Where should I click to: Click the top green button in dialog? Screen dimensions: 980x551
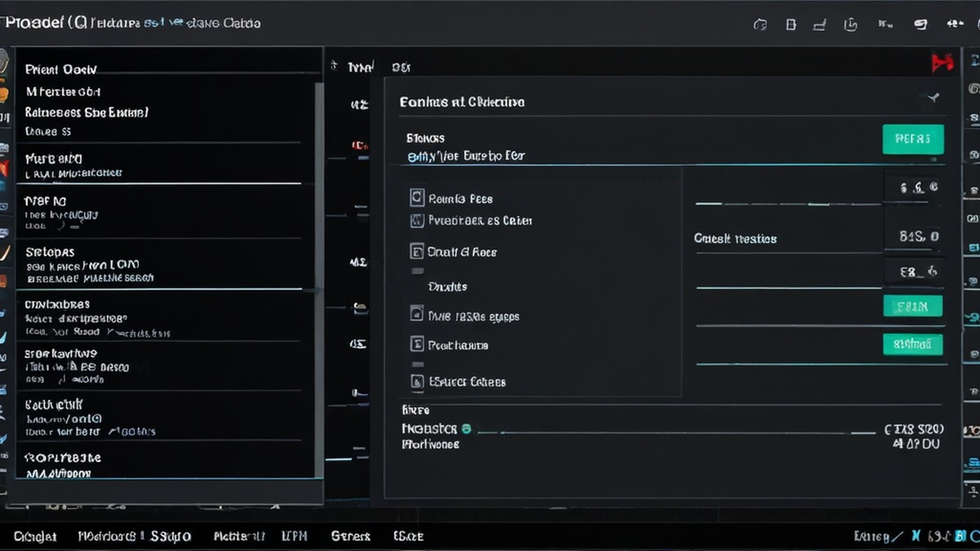click(913, 140)
